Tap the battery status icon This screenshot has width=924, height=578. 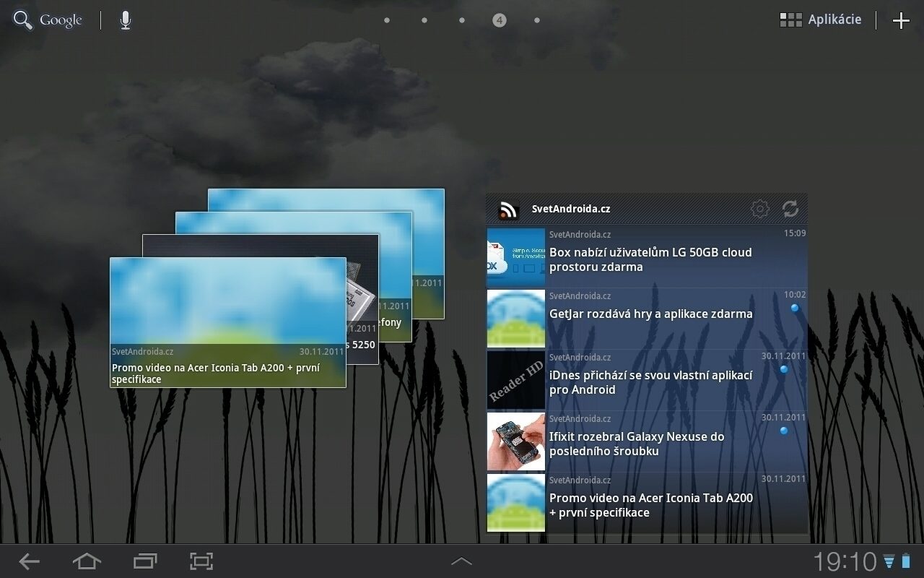click(906, 561)
